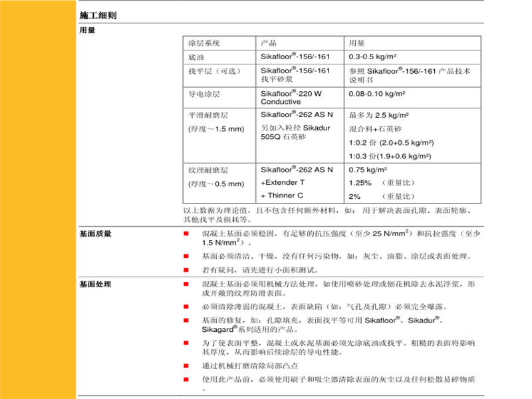Click the 1.25%（重量比）value
This screenshot has width=532, height=399.
382,183
